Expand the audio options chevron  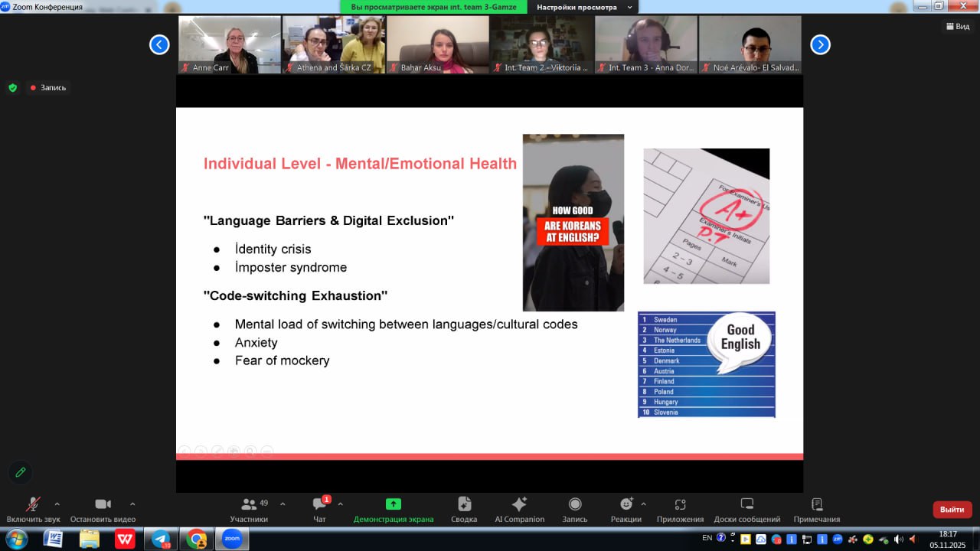point(57,504)
